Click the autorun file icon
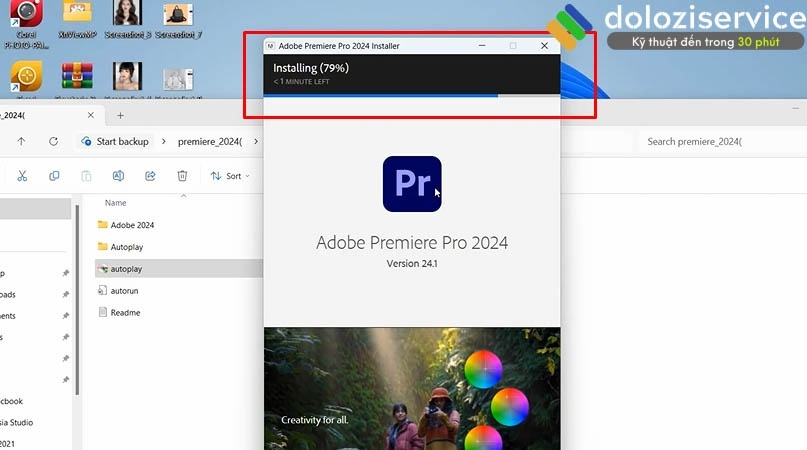 (x=102, y=290)
